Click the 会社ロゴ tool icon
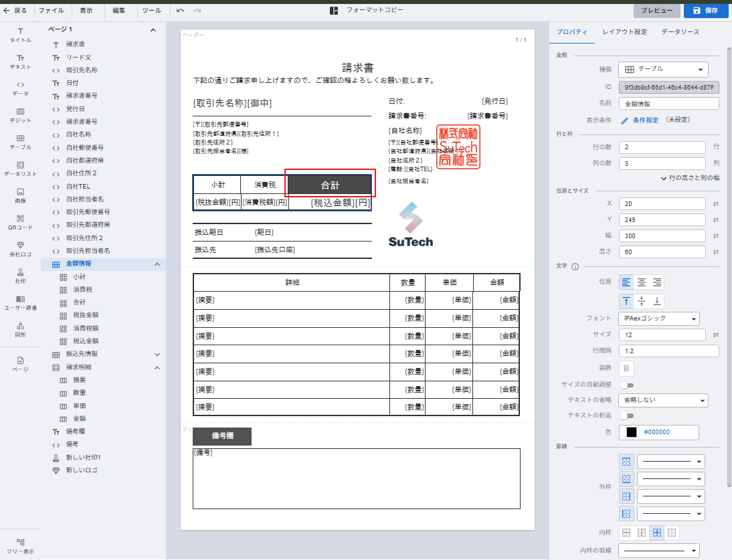This screenshot has height=560, width=732. point(20,249)
